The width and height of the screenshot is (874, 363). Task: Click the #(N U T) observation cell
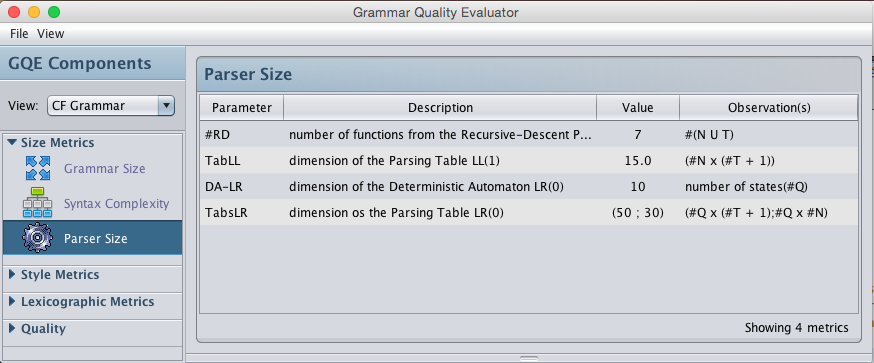769,134
